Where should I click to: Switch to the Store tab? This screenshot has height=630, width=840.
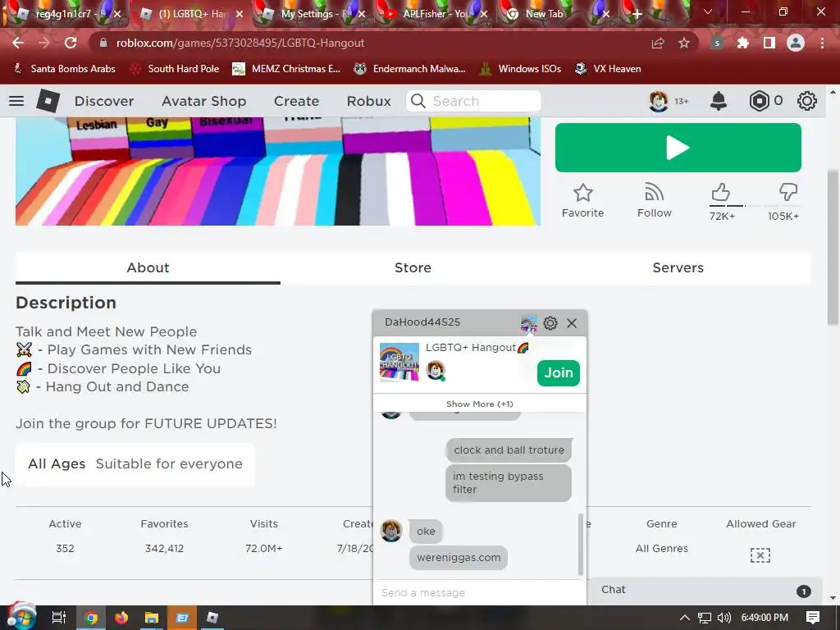(413, 268)
